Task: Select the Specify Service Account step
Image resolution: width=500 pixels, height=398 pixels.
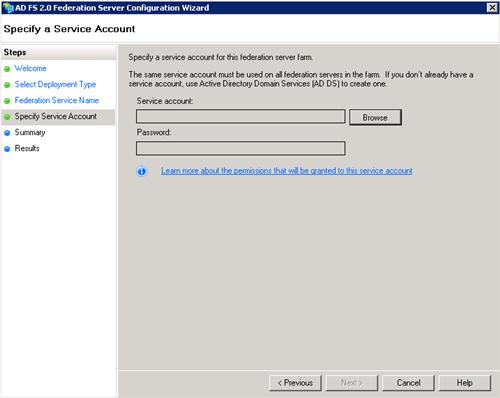Action: point(56,117)
